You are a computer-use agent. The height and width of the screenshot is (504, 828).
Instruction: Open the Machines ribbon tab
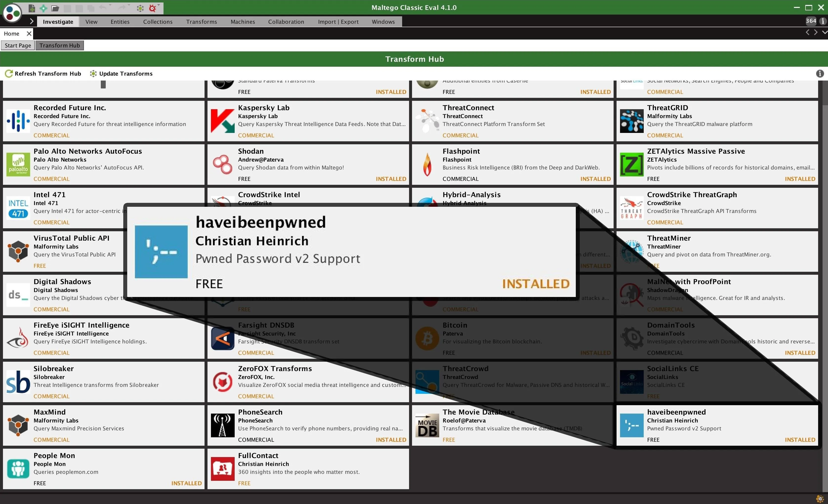pyautogui.click(x=243, y=22)
